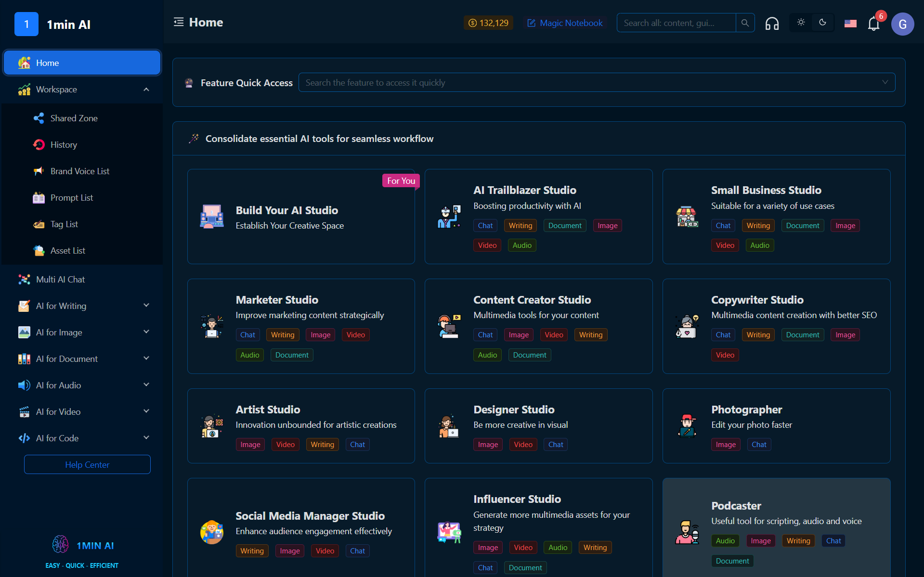The height and width of the screenshot is (577, 924).
Task: Switch to light mode sun toggle
Action: click(x=801, y=22)
